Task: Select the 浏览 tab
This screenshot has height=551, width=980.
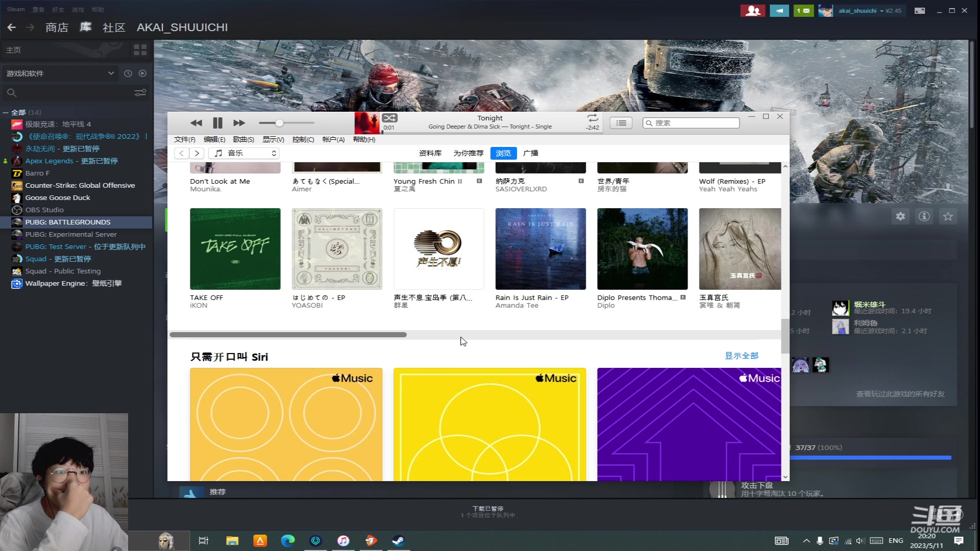Action: click(x=503, y=153)
